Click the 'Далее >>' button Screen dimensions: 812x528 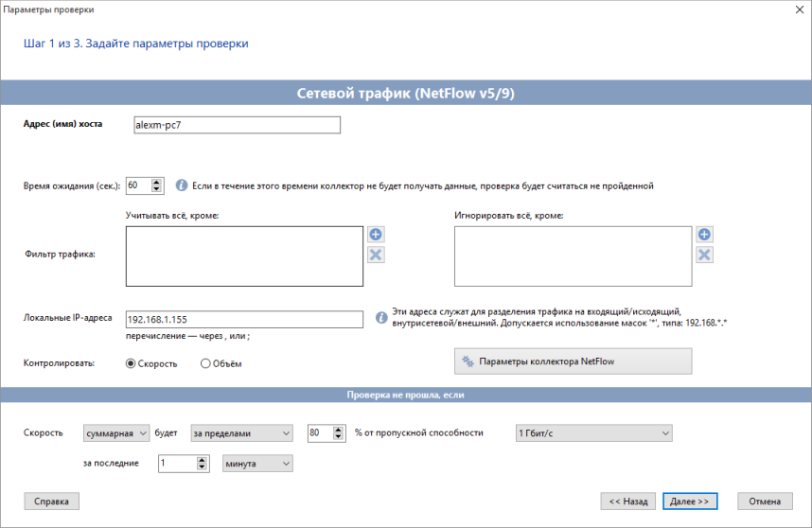tap(690, 502)
